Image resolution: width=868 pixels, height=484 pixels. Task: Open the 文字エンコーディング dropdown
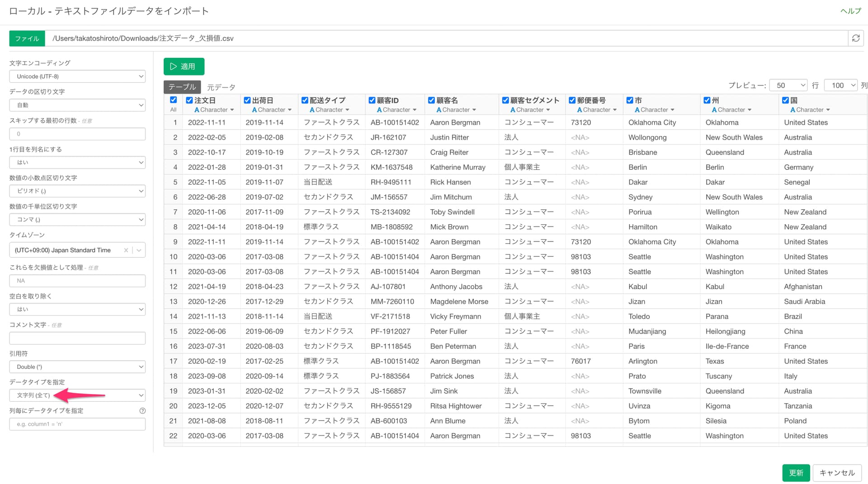pyautogui.click(x=77, y=76)
